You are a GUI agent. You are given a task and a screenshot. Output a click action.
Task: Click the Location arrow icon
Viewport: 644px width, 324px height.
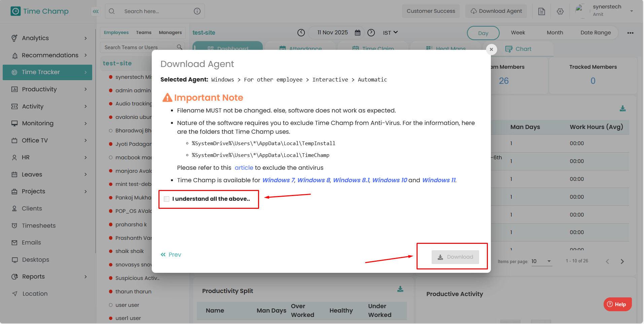coord(15,293)
